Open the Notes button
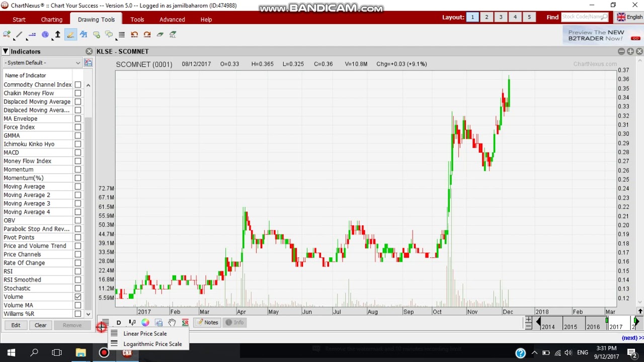This screenshot has height=362, width=644. tap(207, 323)
